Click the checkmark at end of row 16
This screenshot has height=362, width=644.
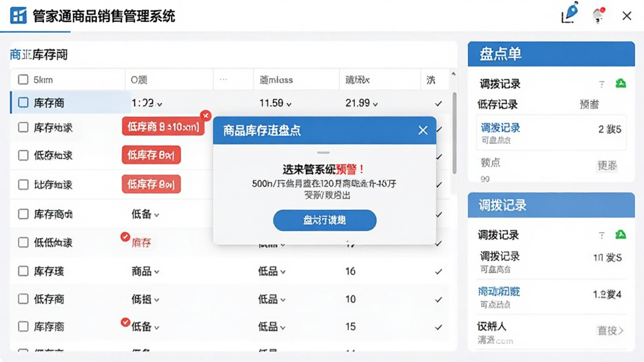438,271
